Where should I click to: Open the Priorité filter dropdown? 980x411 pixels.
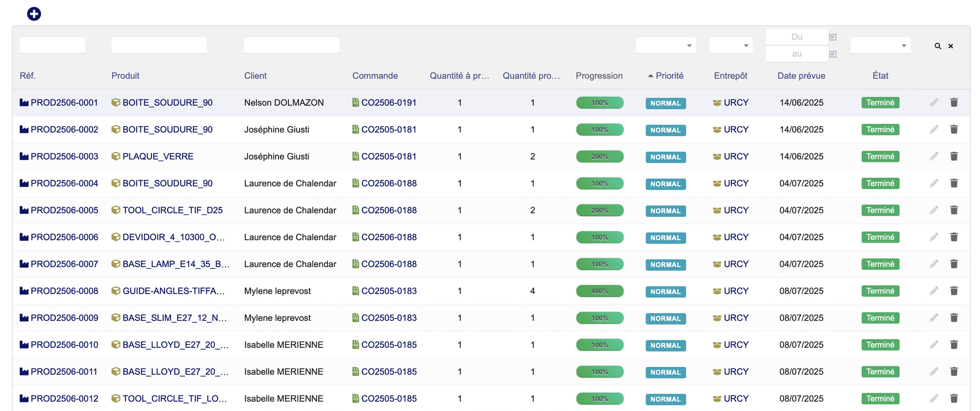[x=666, y=45]
